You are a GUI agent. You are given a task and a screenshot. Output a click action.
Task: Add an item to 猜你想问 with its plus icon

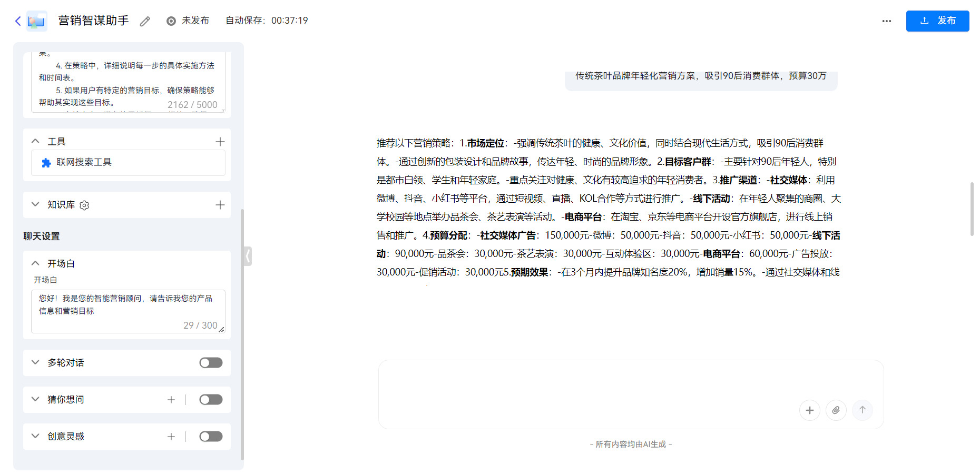click(171, 399)
